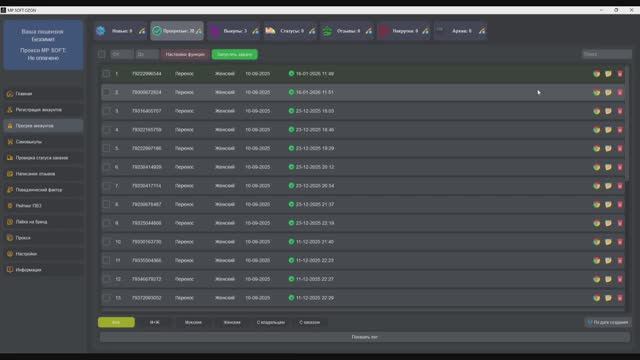This screenshot has width=640, height=360.
Task: Open browser icon for row 1
Action: click(597, 74)
